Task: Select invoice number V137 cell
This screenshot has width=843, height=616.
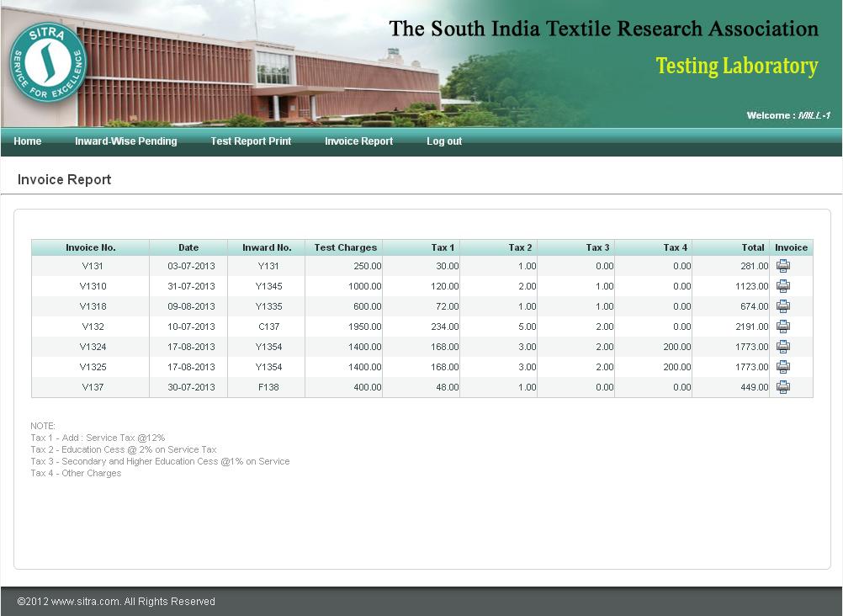Action: 93,387
